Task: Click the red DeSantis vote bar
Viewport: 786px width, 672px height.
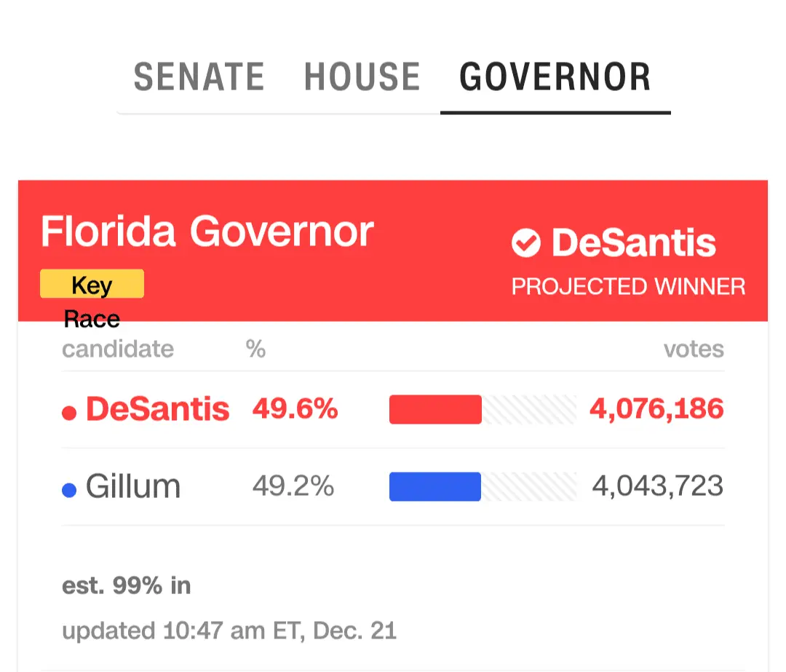Action: coord(435,409)
